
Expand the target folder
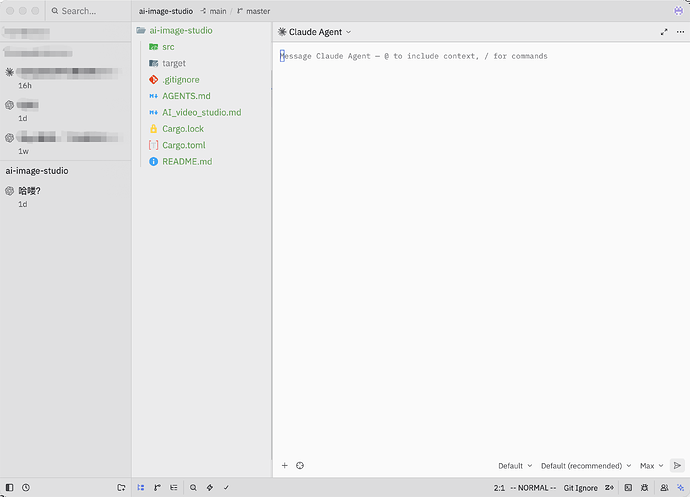174,63
